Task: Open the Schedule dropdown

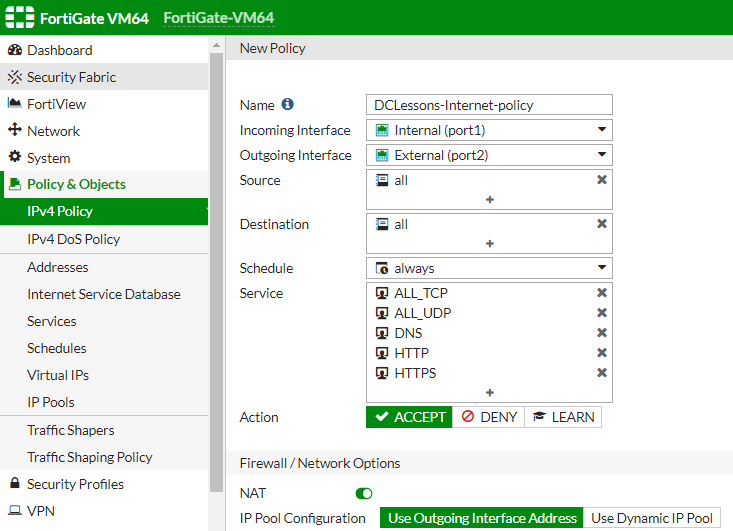Action: click(489, 268)
